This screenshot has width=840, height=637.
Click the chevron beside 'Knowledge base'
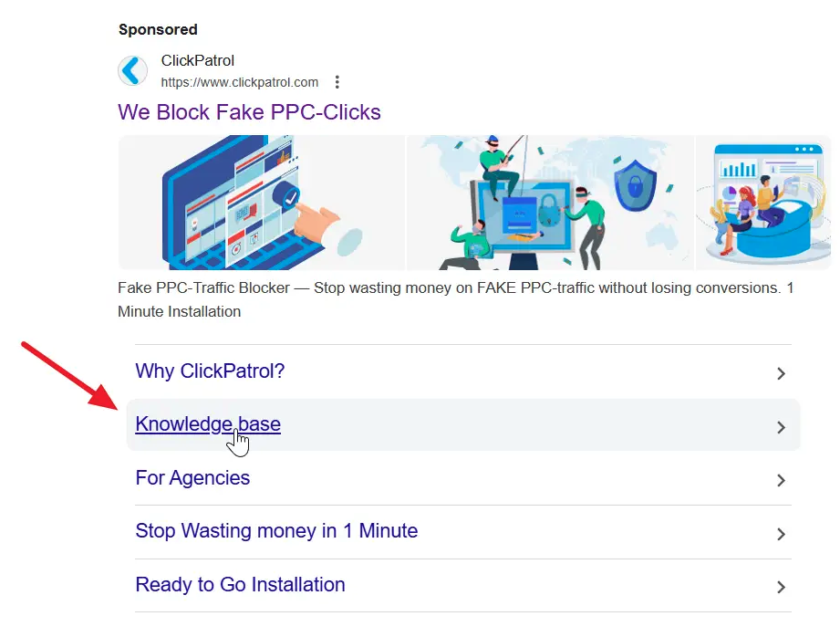click(x=781, y=427)
